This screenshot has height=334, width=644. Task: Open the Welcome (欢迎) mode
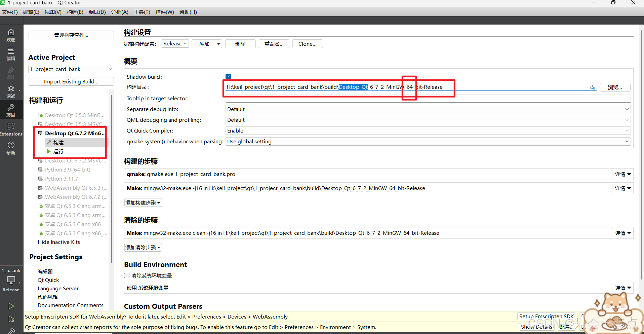(11, 35)
